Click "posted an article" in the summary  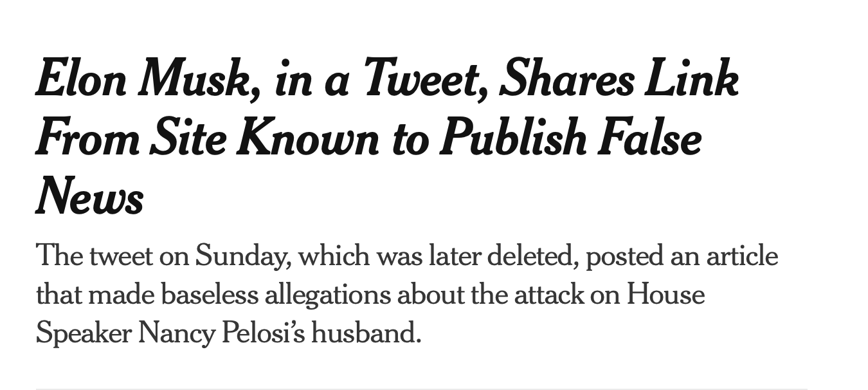pos(682,256)
